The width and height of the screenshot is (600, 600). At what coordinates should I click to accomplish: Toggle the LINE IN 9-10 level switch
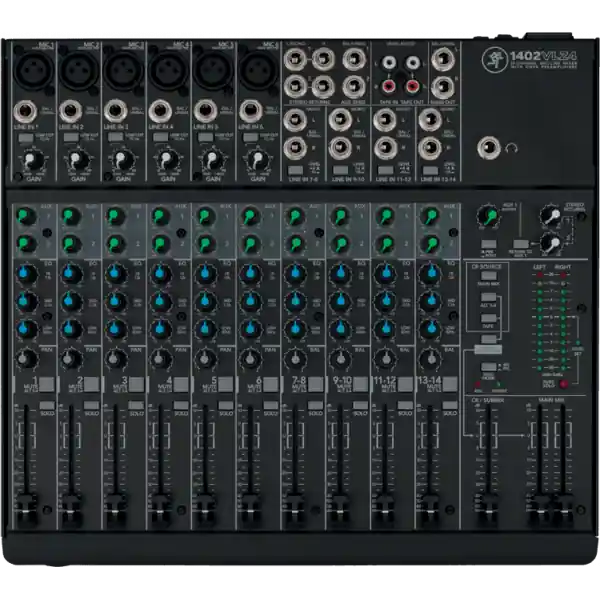tap(341, 170)
